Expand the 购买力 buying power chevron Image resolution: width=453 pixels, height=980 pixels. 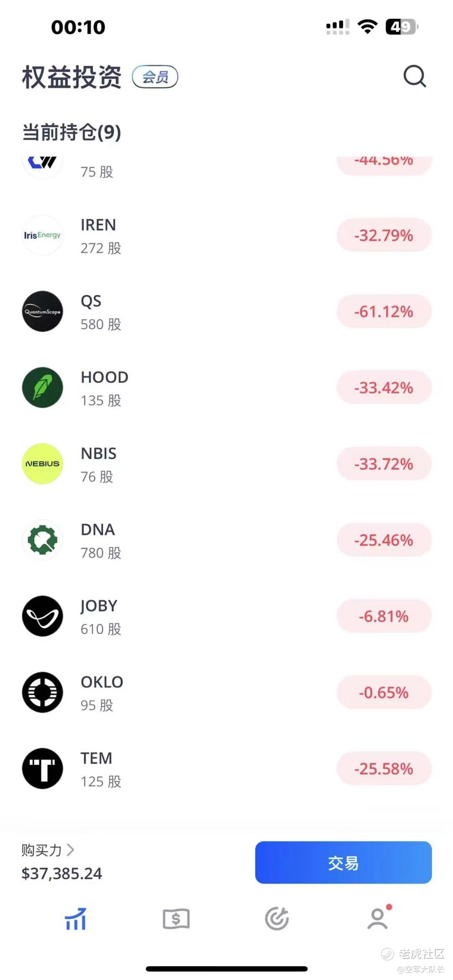pyautogui.click(x=70, y=850)
